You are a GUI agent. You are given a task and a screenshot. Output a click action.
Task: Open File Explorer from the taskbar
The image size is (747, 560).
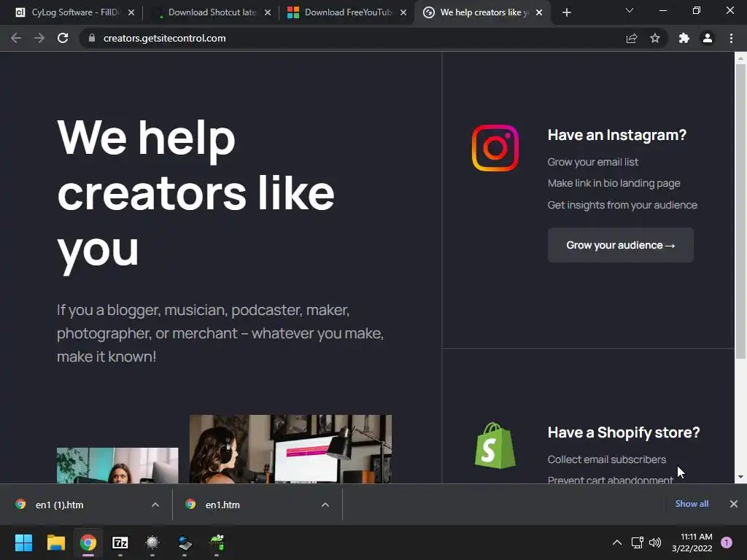pos(55,542)
